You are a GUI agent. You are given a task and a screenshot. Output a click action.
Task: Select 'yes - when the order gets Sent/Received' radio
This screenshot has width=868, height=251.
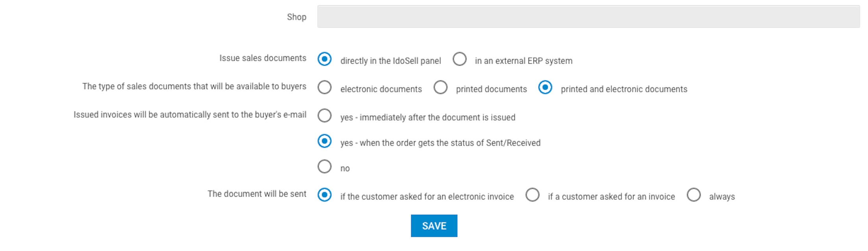(x=325, y=141)
